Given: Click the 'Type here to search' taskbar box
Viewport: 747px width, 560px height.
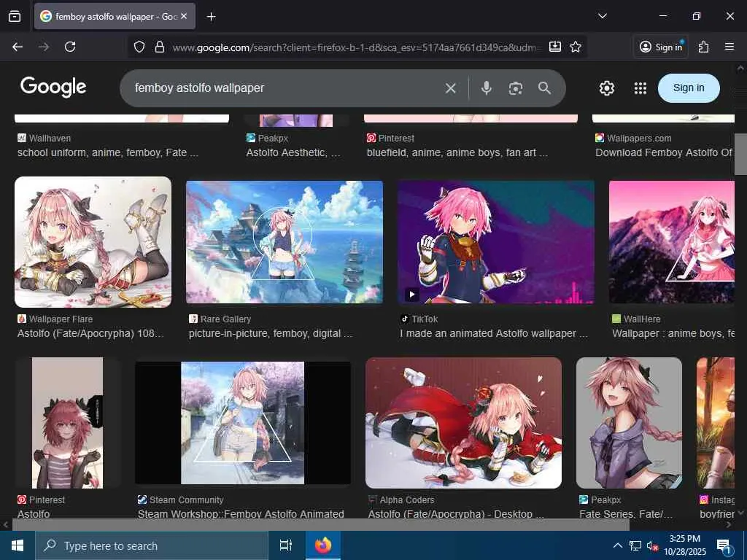Looking at the screenshot, I should pos(152,545).
